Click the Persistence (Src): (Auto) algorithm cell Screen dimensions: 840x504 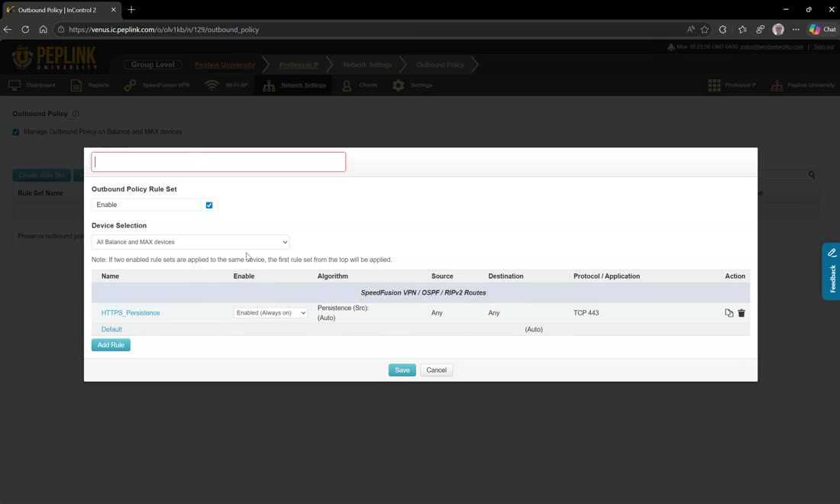[343, 313]
